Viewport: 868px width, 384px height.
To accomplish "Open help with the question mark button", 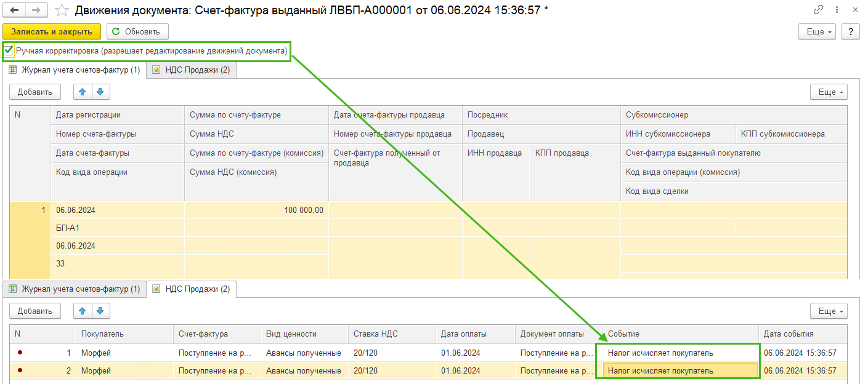I will (x=851, y=31).
